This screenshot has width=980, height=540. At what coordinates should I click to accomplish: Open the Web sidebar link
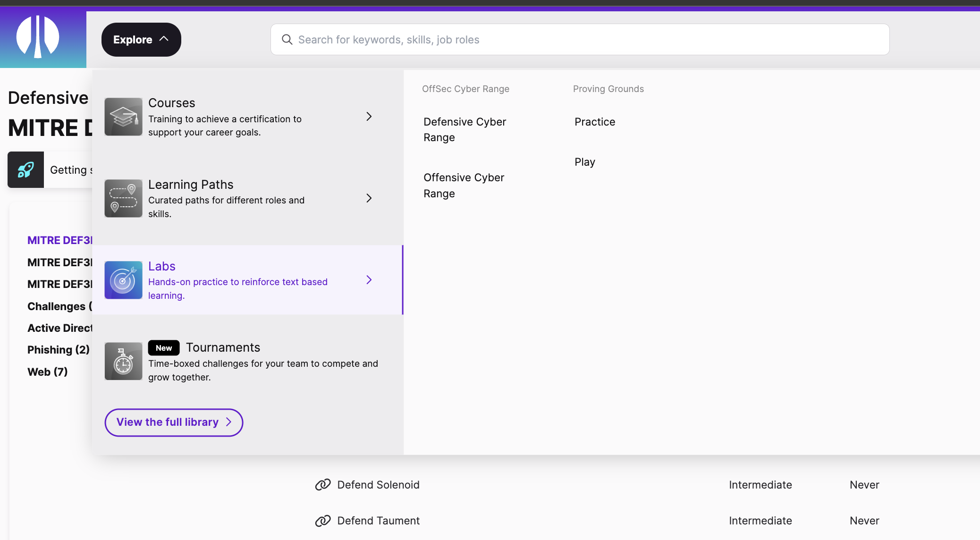click(47, 371)
